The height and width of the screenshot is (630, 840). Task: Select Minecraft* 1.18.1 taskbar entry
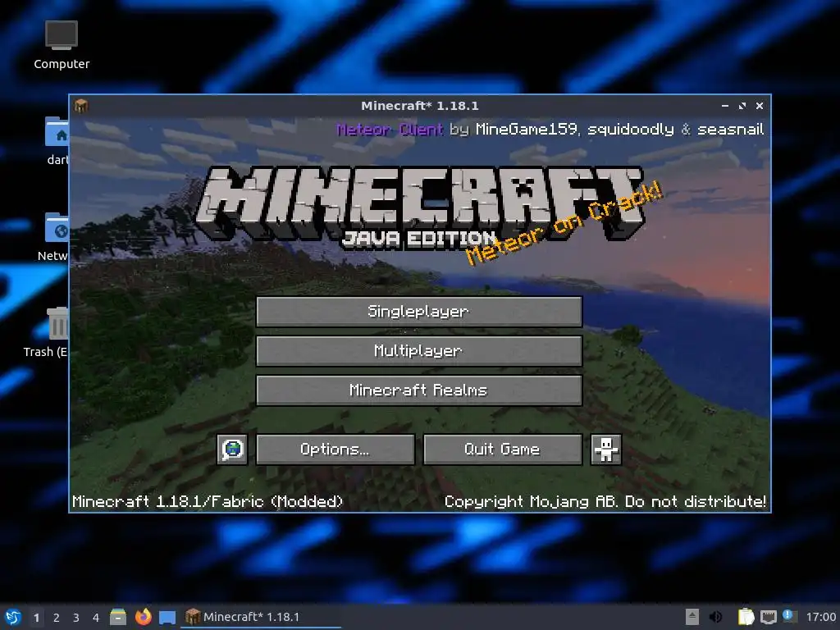click(x=260, y=617)
